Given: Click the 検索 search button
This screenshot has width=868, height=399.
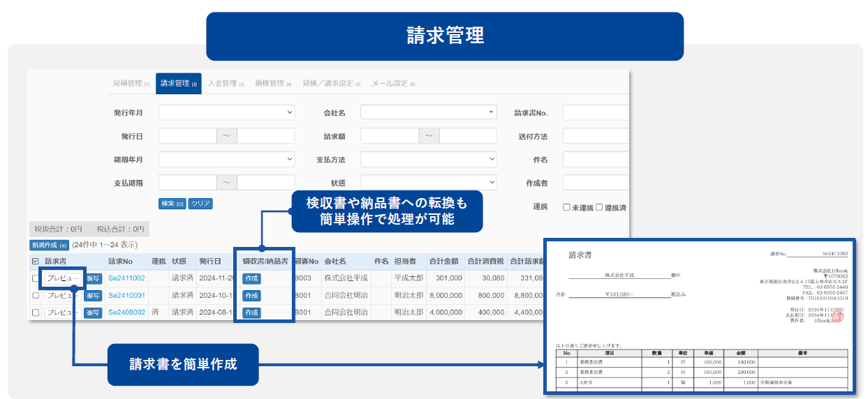Looking at the screenshot, I should 172,204.
